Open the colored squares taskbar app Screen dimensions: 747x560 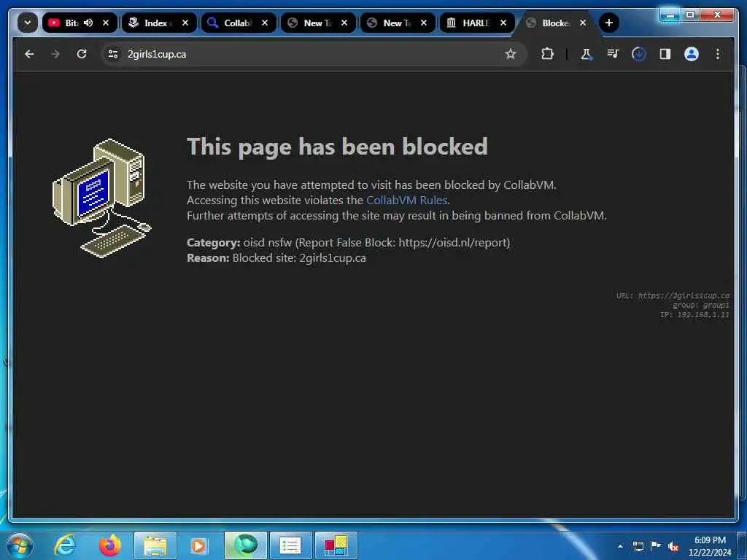click(336, 545)
